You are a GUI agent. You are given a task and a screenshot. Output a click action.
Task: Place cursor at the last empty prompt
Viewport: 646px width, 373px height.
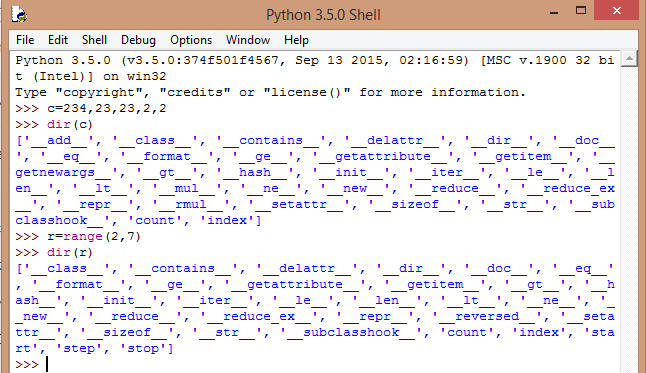pyautogui.click(x=47, y=364)
